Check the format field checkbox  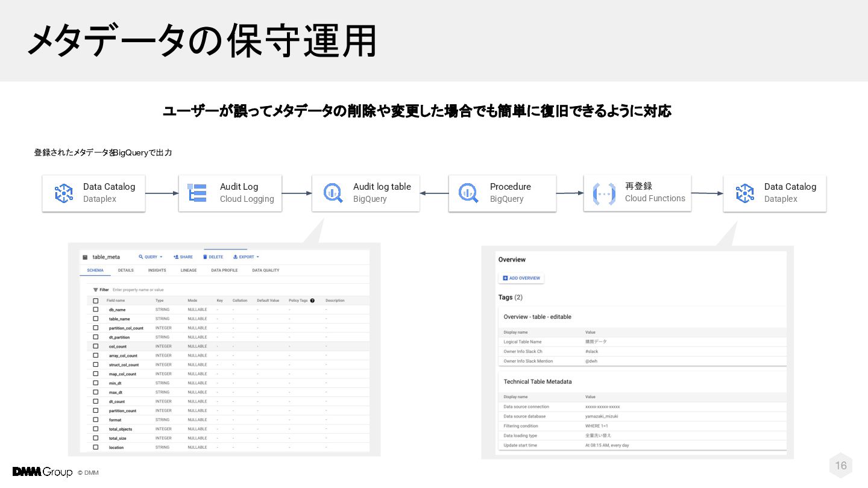(95, 420)
